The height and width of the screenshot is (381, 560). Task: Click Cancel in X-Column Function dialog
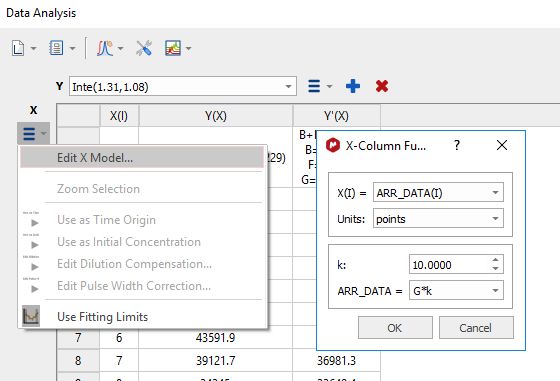[x=476, y=327]
